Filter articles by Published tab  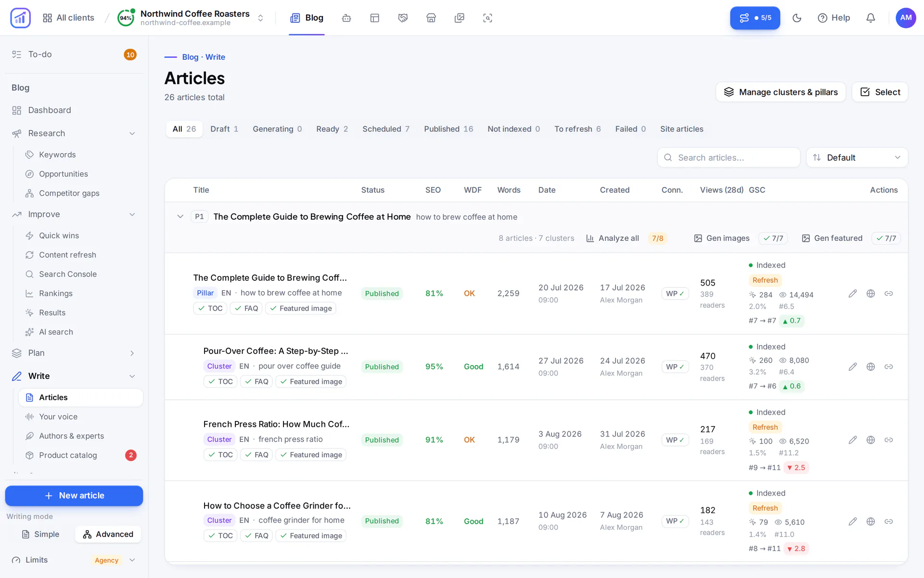pos(449,129)
